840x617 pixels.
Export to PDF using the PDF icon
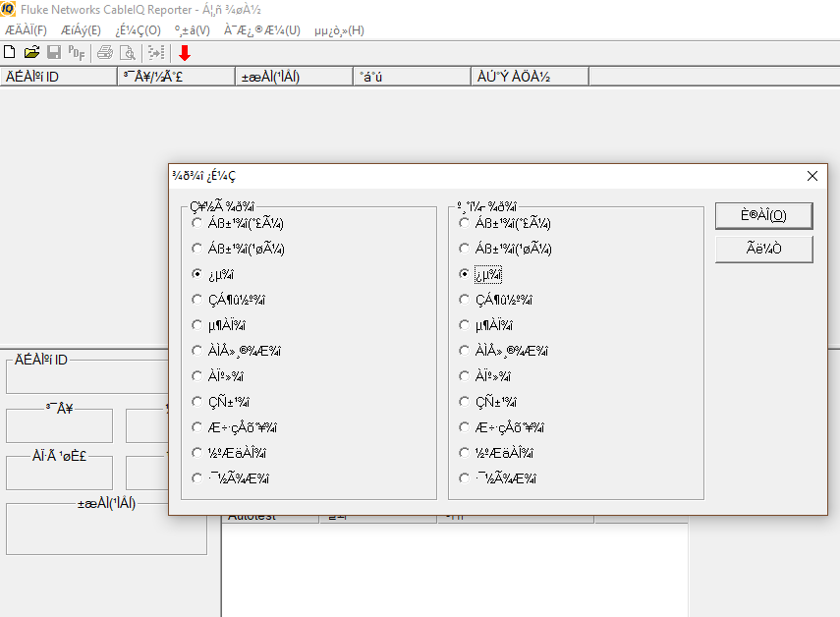pos(77,52)
